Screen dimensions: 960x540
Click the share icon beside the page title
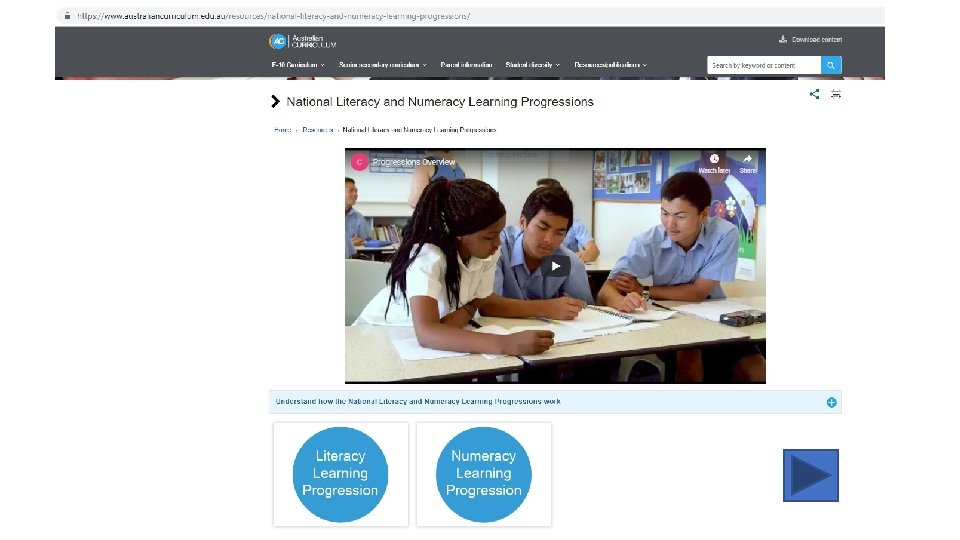814,94
